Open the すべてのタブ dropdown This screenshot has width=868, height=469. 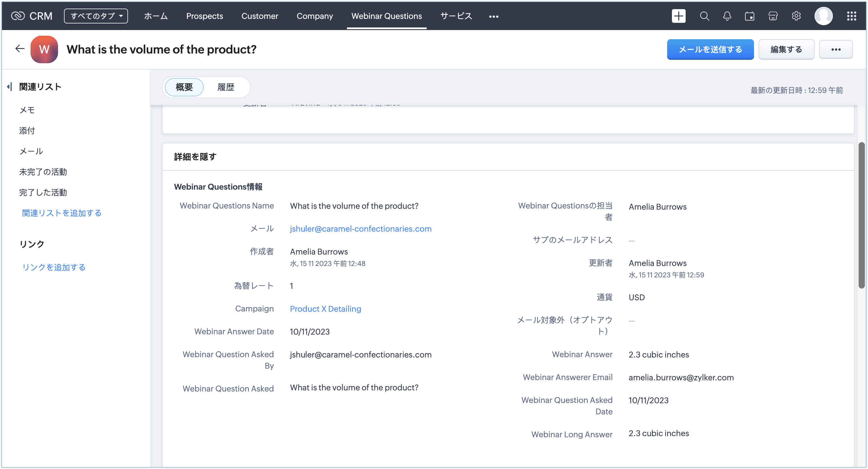click(x=96, y=16)
